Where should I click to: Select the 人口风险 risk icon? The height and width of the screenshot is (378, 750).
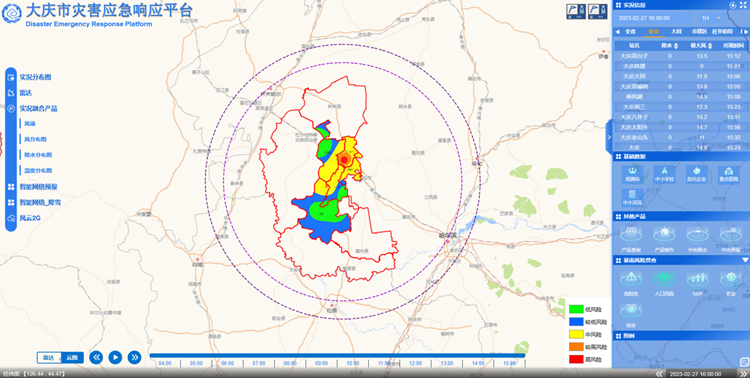pos(664,279)
